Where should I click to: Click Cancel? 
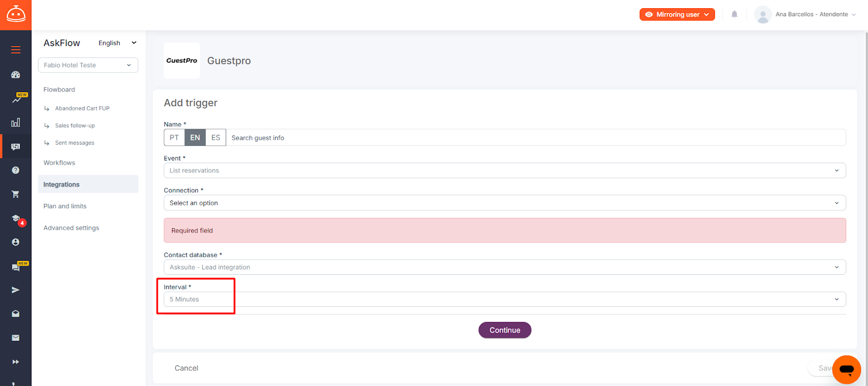186,368
